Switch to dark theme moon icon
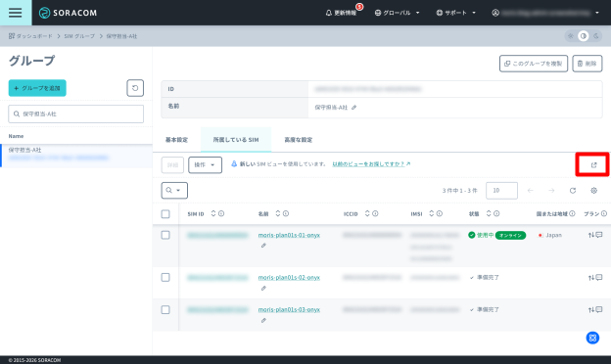 pyautogui.click(x=596, y=36)
